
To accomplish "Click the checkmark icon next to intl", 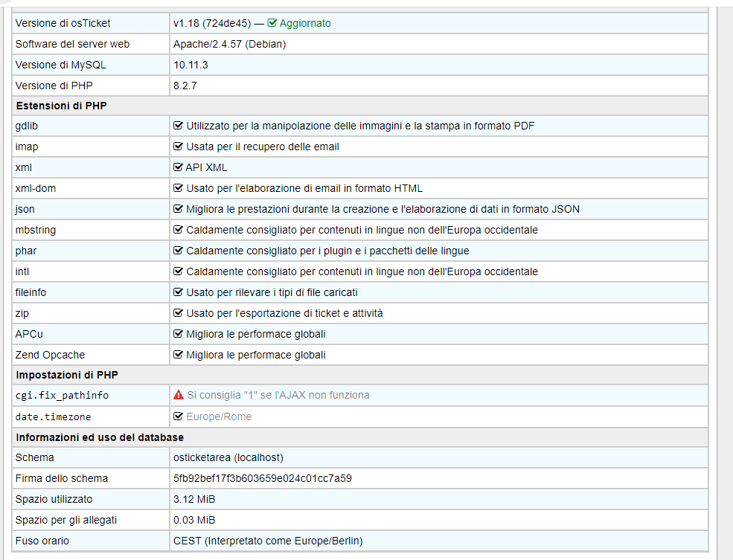I will point(178,271).
